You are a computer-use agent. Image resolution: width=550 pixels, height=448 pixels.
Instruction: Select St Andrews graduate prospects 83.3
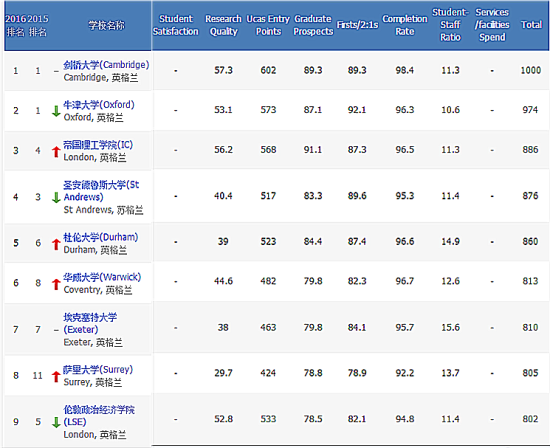point(313,195)
